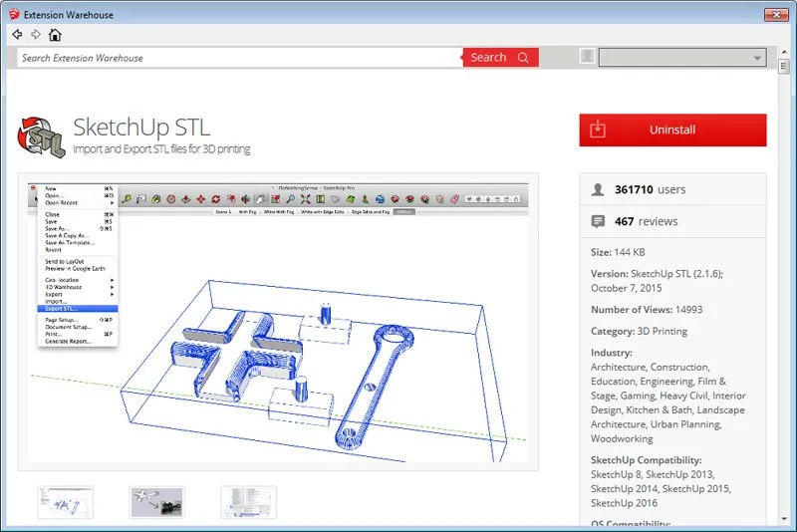
Task: Click the scrollbar up arrow
Action: tap(784, 52)
